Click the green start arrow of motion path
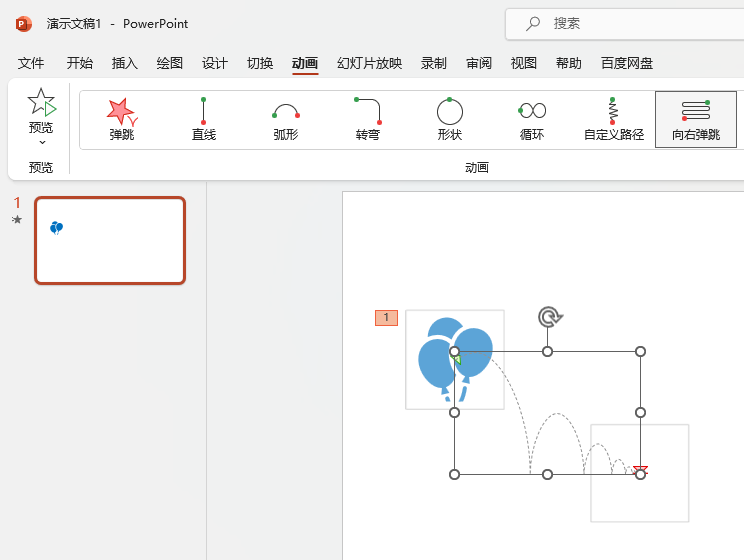Screen dimensions: 744x560 click(457, 360)
